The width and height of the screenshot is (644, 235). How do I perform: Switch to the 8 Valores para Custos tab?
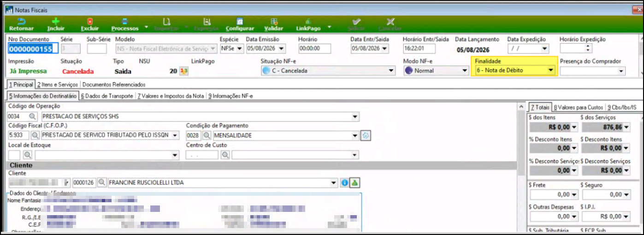(x=578, y=107)
